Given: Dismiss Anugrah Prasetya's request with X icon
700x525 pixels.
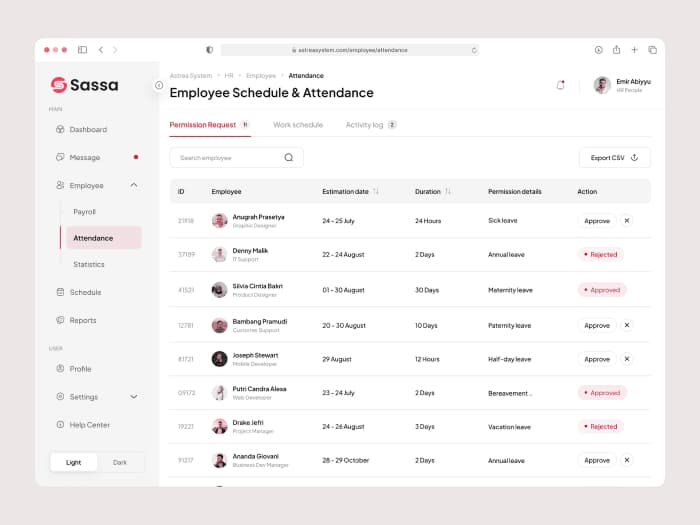Looking at the screenshot, I should [x=627, y=220].
